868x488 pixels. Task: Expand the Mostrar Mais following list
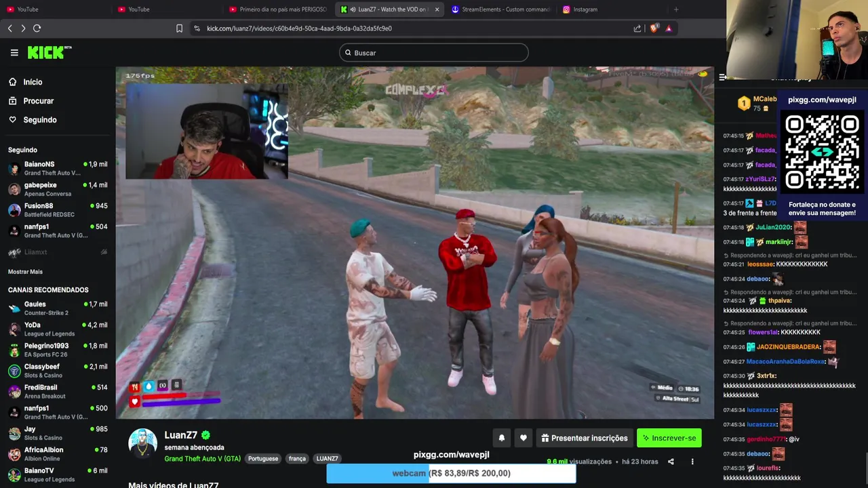(x=25, y=272)
